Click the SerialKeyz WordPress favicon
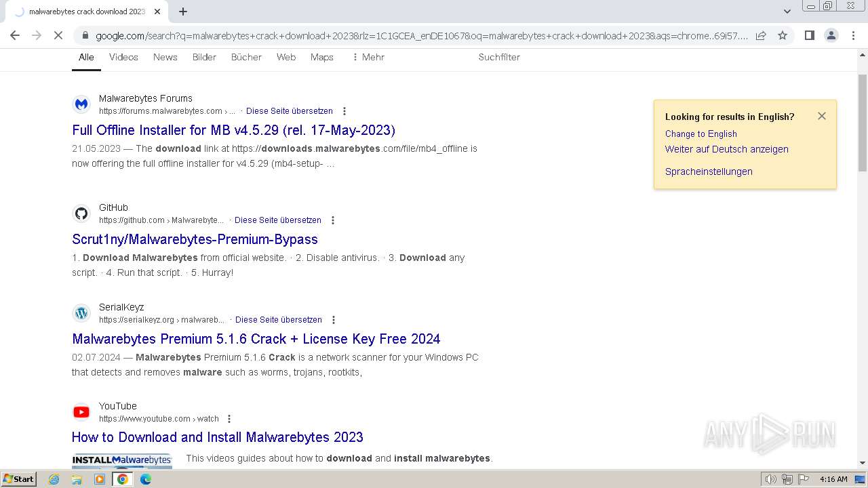This screenshot has height=488, width=868. [81, 313]
